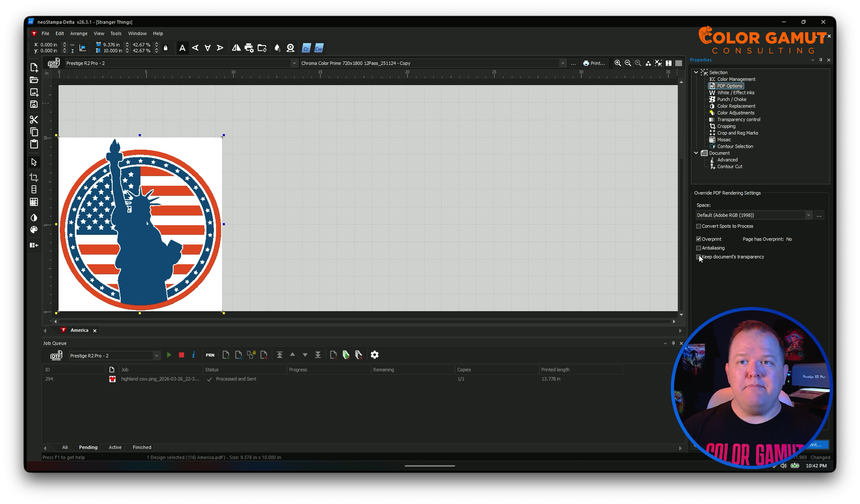This screenshot has width=860, height=504.
Task: Click the Print... button in top bar
Action: (594, 63)
